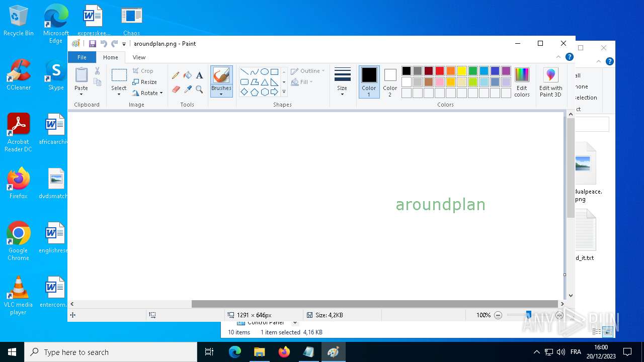
Task: Open Task View on taskbar
Action: [x=209, y=352]
